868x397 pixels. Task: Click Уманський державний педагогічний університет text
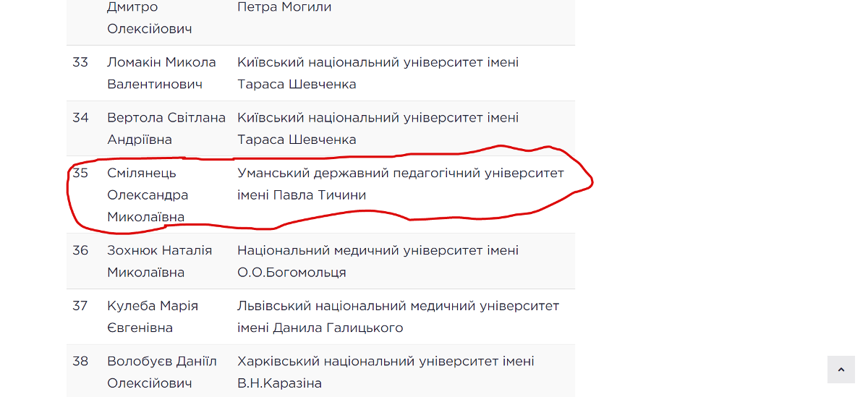coord(400,174)
